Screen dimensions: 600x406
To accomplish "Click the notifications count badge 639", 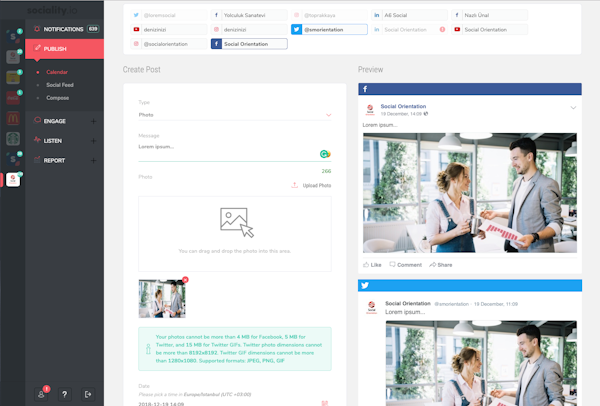I will 93,29.
